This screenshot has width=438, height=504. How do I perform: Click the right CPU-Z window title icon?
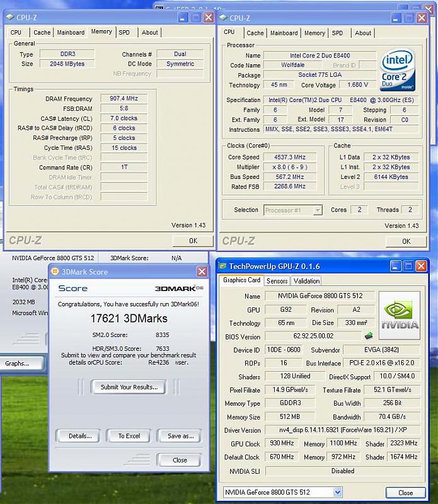click(x=223, y=18)
